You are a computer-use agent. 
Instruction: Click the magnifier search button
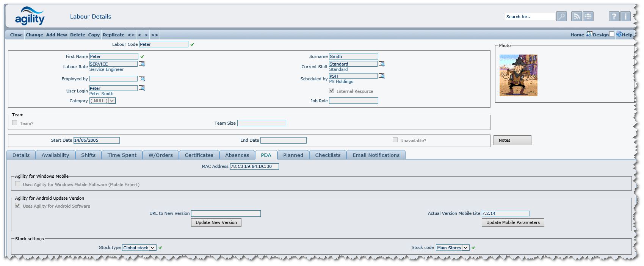click(x=561, y=16)
